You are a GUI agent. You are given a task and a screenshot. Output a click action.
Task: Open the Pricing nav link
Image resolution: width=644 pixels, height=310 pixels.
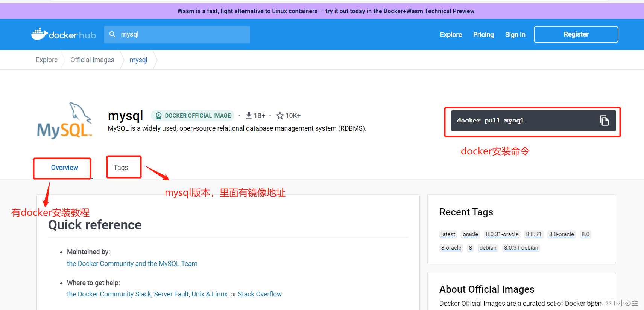point(483,35)
